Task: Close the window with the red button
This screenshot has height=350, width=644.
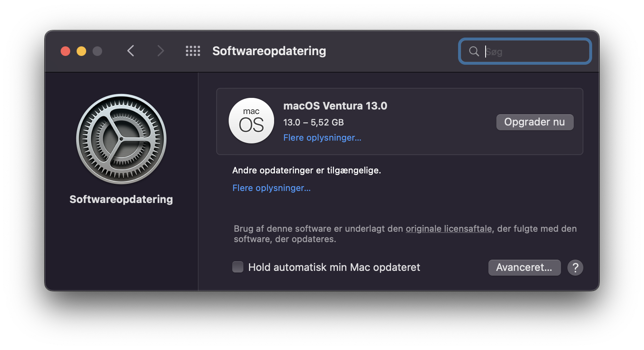Action: (65, 51)
